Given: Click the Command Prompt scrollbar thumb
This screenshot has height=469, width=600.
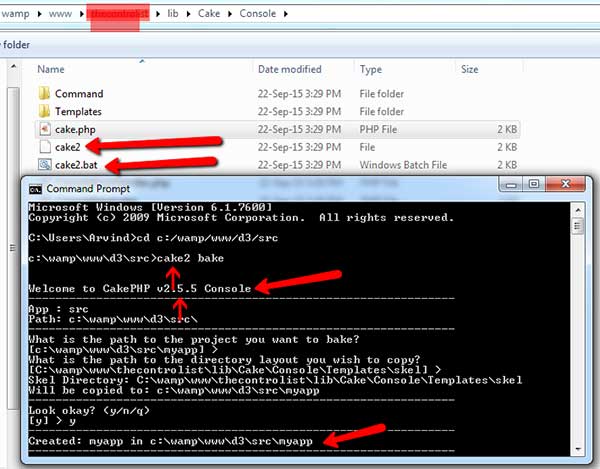Looking at the screenshot, I should pyautogui.click(x=578, y=226).
